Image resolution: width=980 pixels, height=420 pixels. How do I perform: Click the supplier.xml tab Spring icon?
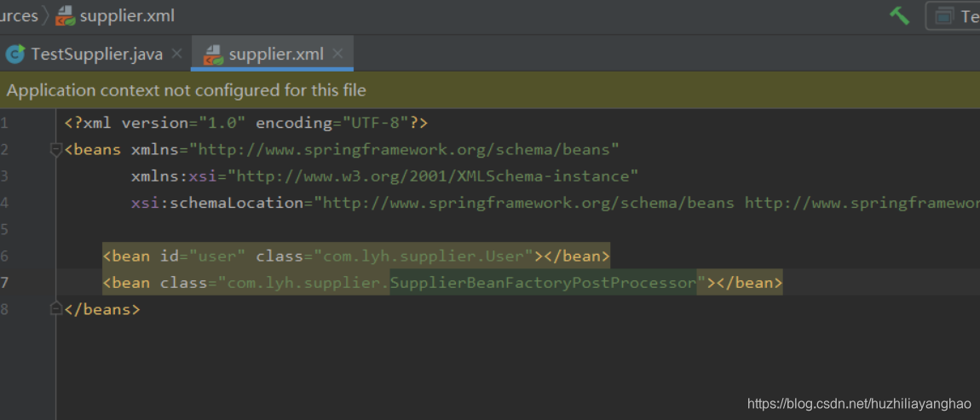coord(213,55)
